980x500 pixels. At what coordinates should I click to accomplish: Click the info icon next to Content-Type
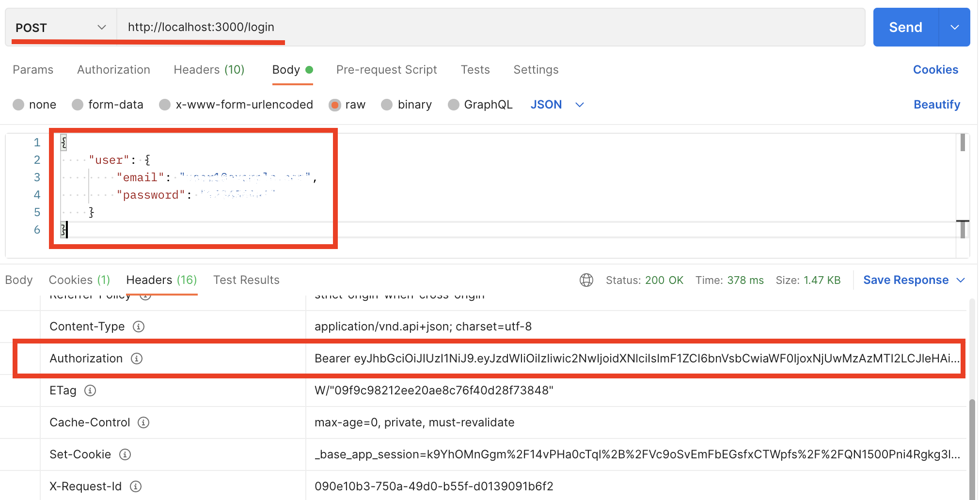[139, 327]
